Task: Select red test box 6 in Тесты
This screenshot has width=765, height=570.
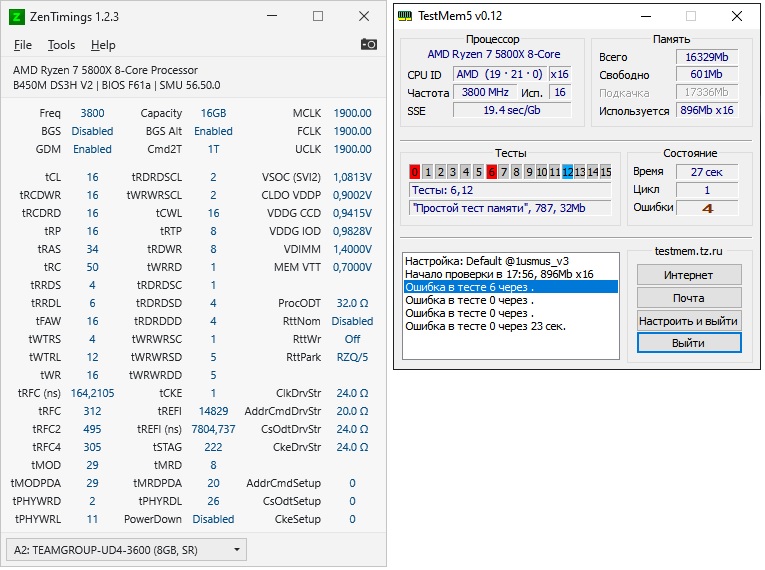Action: 491,172
